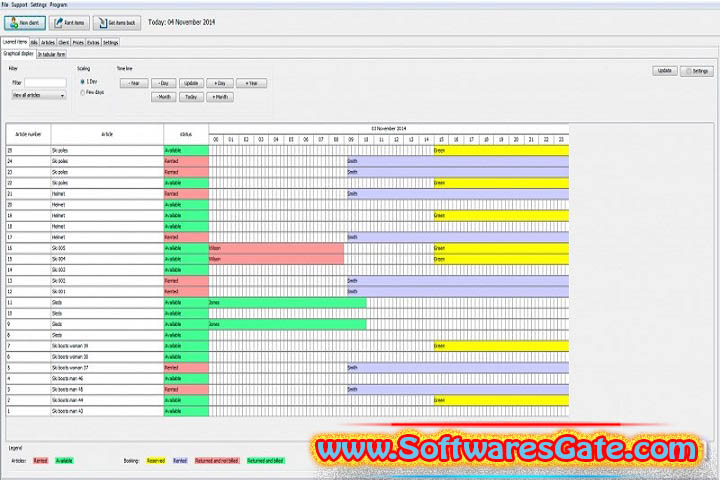Click the Rented status cell of article 17 Helmet

tap(186, 237)
